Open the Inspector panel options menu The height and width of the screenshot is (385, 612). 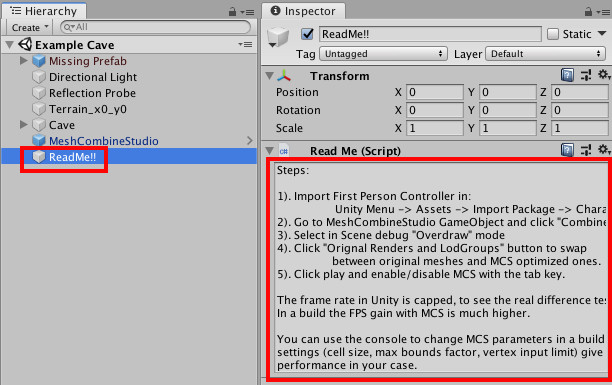603,12
